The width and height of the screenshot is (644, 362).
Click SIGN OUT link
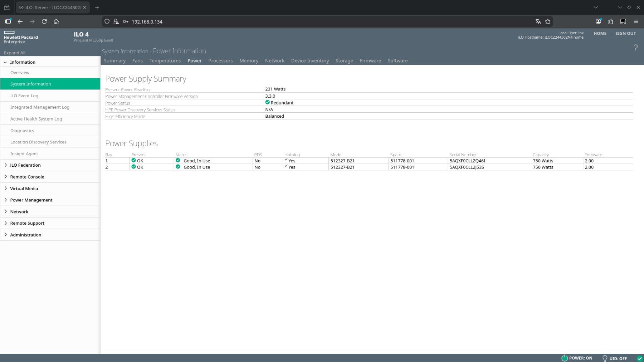point(625,33)
